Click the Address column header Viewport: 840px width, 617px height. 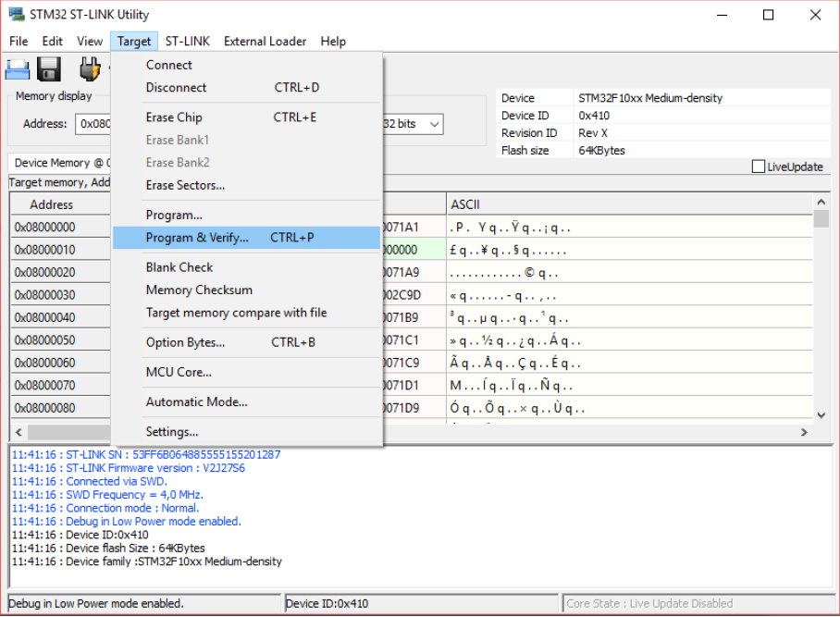click(60, 204)
